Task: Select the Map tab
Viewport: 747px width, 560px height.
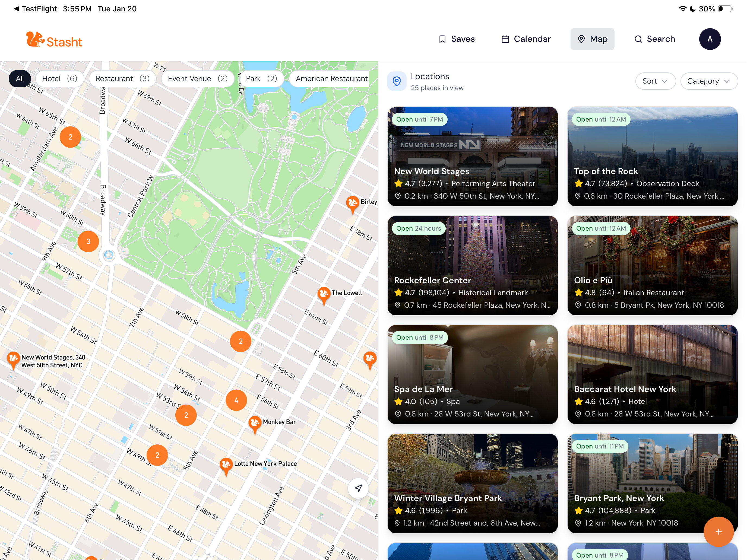Action: pos(592,39)
